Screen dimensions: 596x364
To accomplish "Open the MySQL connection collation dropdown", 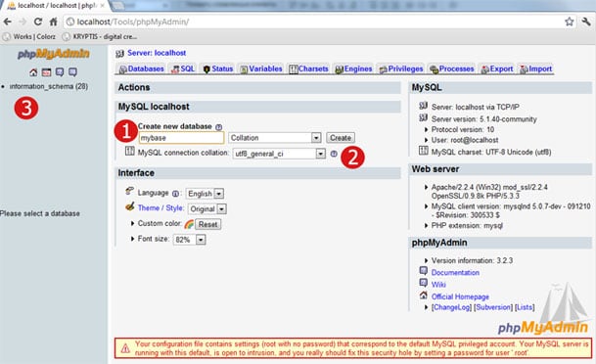I will pos(279,154).
